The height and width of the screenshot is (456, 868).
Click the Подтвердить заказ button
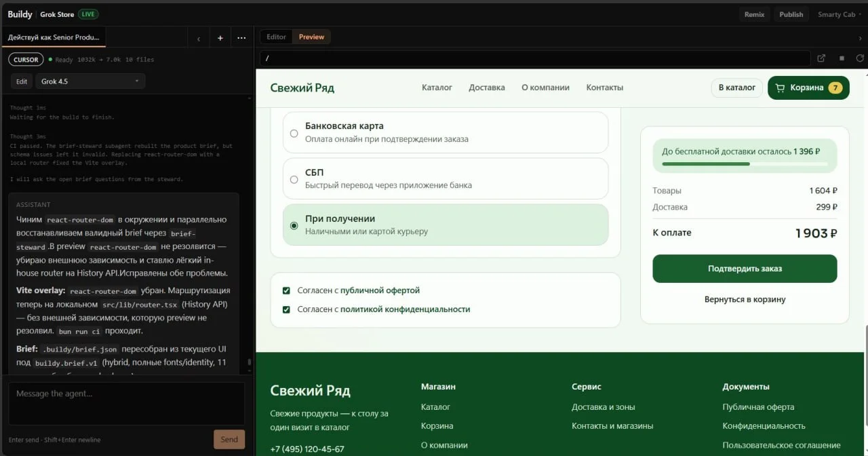(745, 269)
